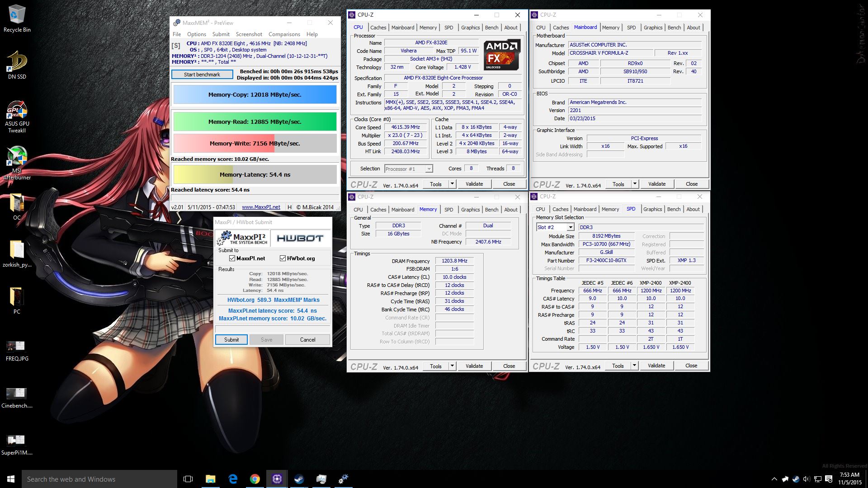This screenshot has height=488, width=868.
Task: Click the HWbot.org 589.3 MaxxMEM² Marks text
Action: pyautogui.click(x=273, y=300)
